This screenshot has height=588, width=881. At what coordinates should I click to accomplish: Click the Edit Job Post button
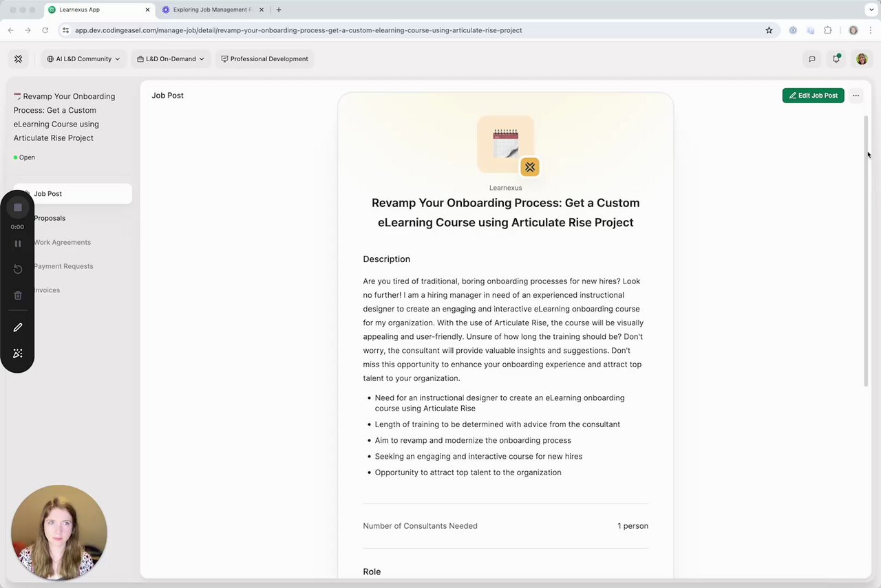point(813,96)
